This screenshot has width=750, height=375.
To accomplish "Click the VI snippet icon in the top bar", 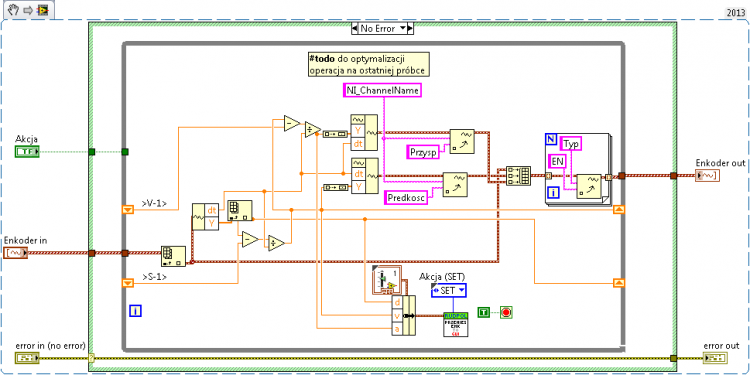I will click(43, 11).
